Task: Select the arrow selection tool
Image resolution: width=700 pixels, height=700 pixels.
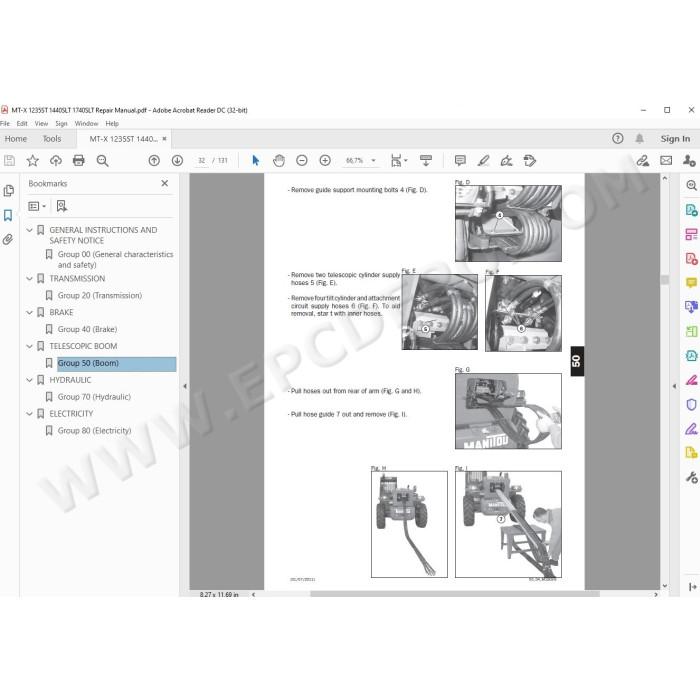Action: (255, 160)
